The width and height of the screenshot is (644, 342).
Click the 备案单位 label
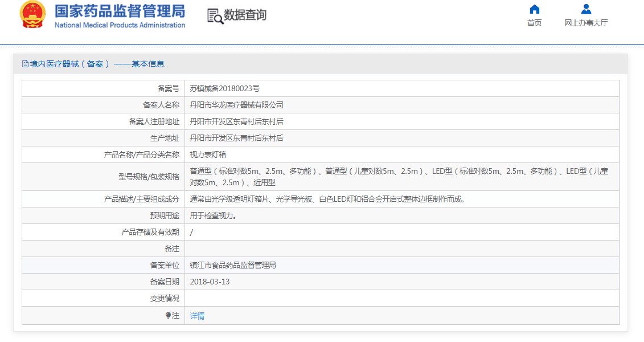click(165, 265)
